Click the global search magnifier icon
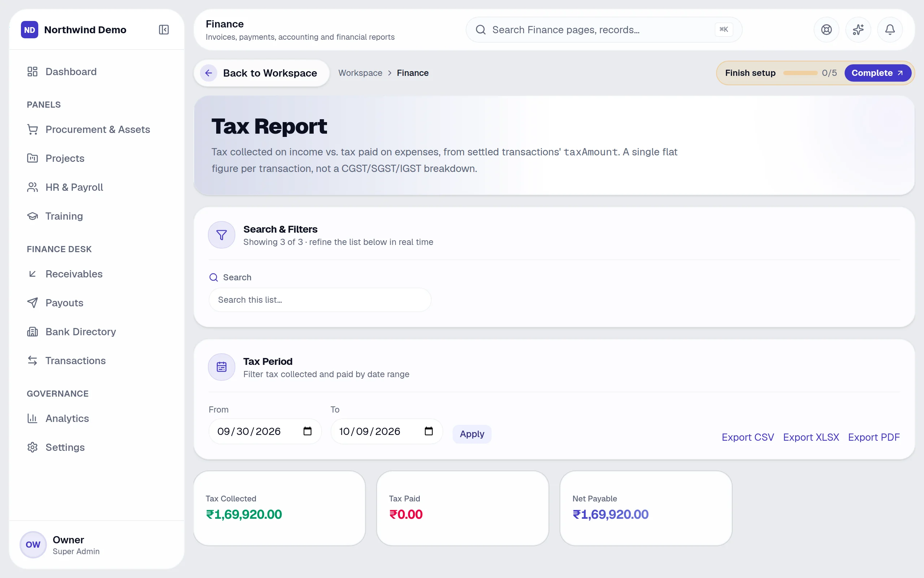The width and height of the screenshot is (924, 578). (481, 29)
